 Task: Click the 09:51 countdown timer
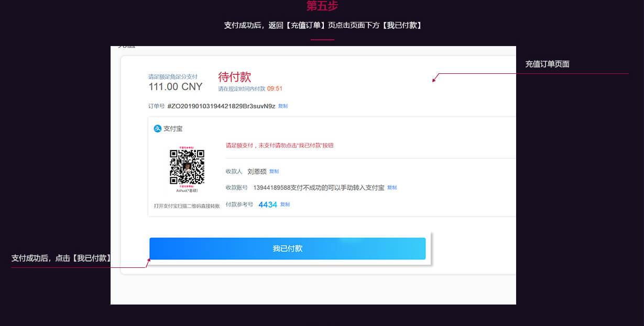point(275,89)
